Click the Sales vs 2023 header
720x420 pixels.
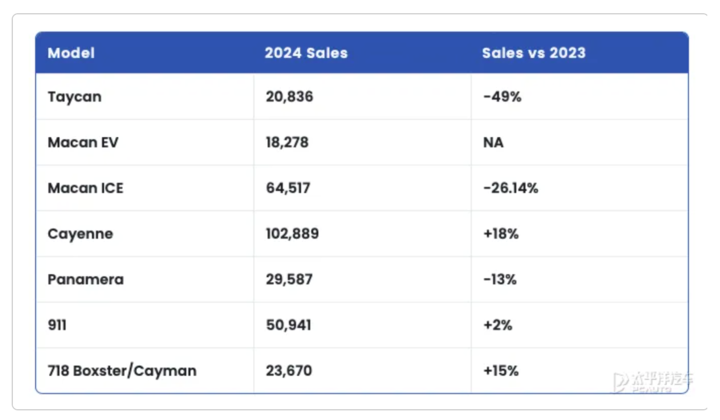click(x=533, y=53)
